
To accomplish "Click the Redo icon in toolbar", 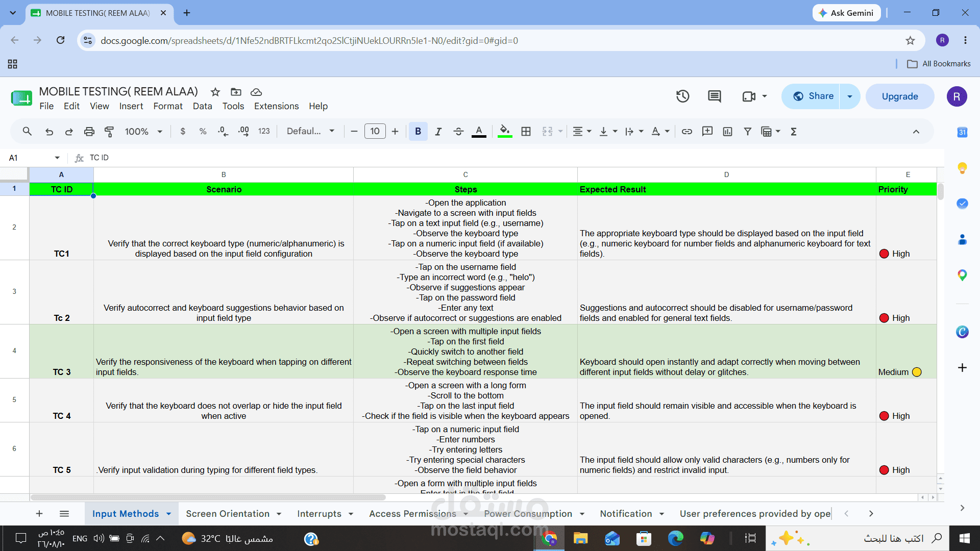I will 69,132.
